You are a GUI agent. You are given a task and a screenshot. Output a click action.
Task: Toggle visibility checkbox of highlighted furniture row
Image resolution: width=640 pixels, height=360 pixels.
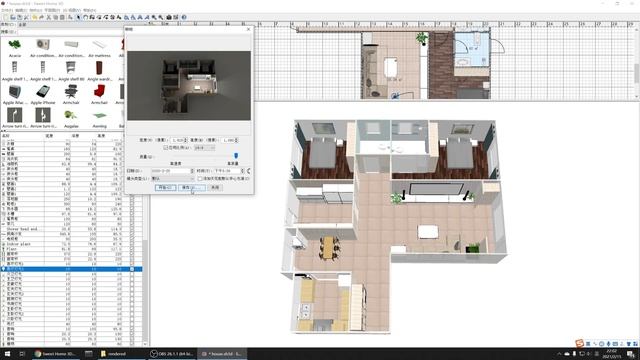click(x=132, y=269)
